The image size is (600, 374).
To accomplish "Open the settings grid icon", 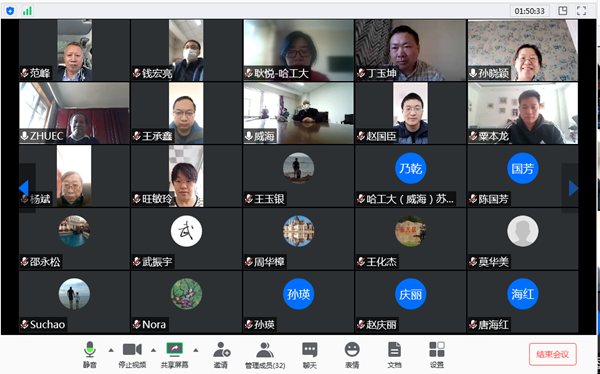I will coord(437,354).
